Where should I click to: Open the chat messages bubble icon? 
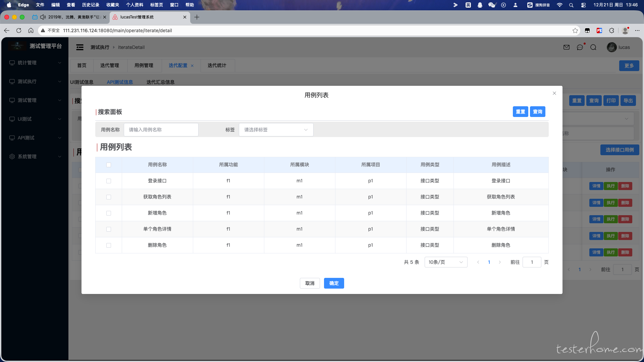[580, 47]
